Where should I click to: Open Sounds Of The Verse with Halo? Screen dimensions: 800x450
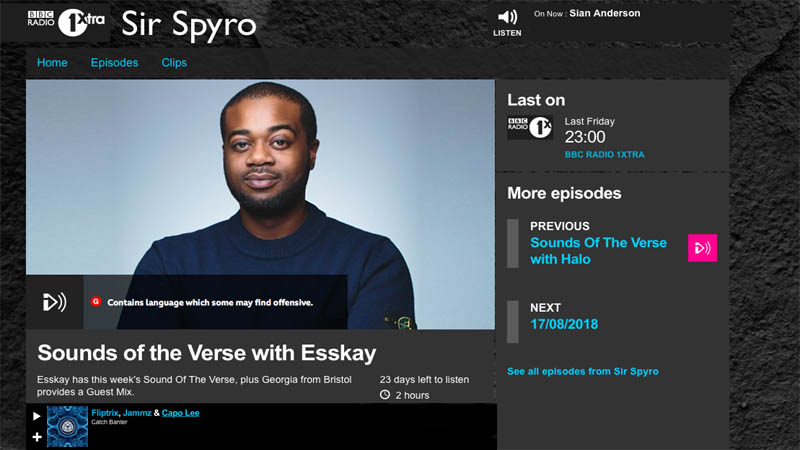(598, 251)
